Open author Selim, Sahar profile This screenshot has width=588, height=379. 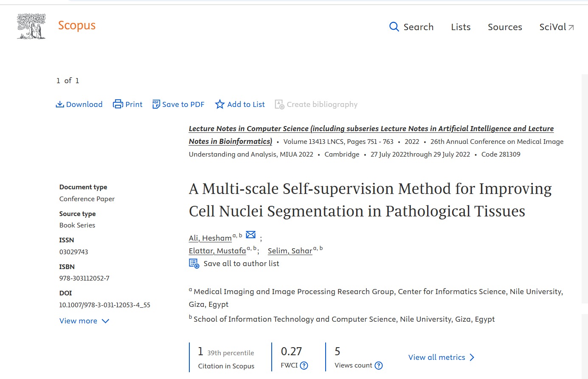(290, 251)
